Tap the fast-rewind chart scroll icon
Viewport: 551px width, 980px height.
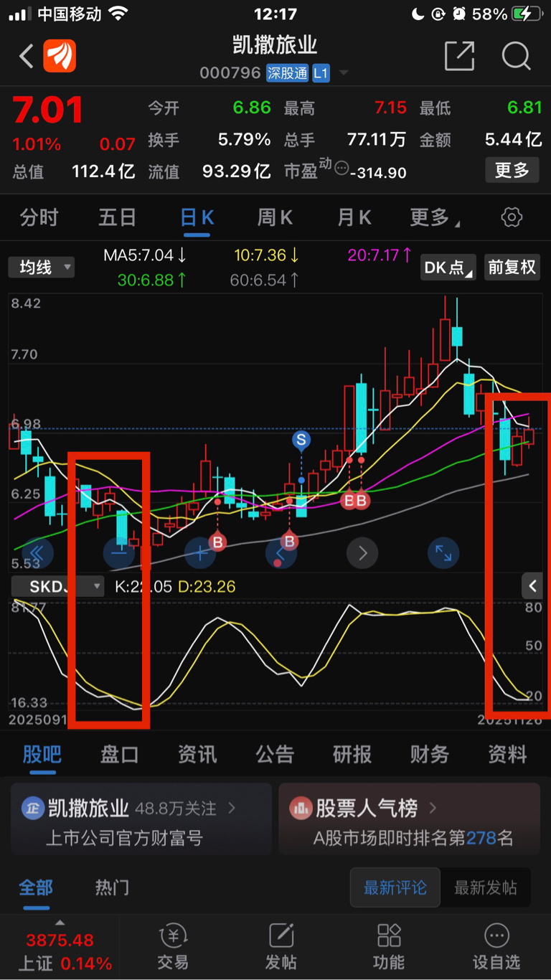point(37,553)
